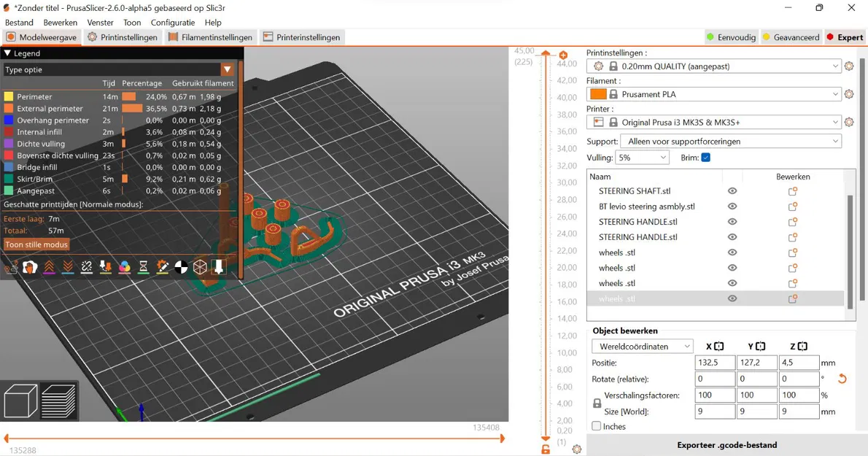Viewport: 868px width, 456px height.
Task: Click the layer slider padlock icon
Action: [x=546, y=449]
